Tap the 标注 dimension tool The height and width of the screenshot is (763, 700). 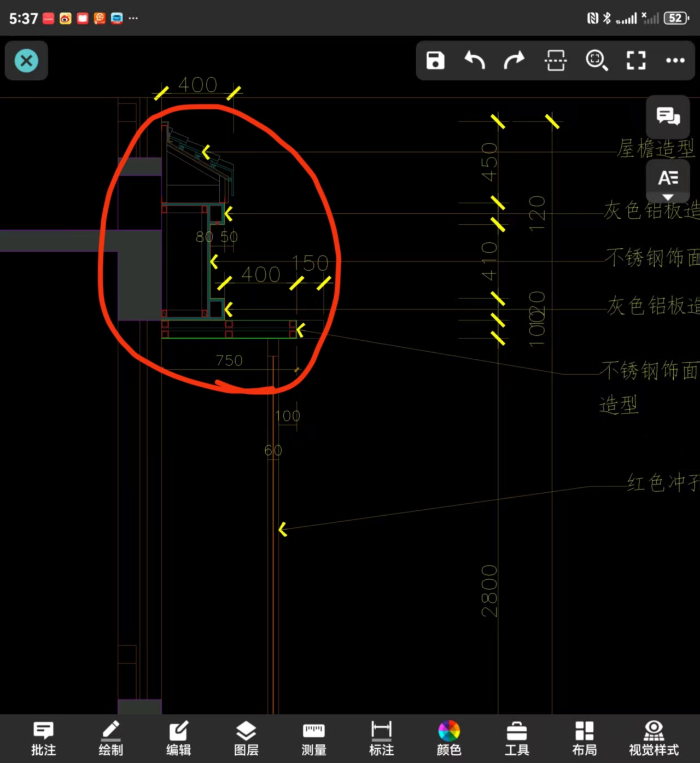pos(381,738)
